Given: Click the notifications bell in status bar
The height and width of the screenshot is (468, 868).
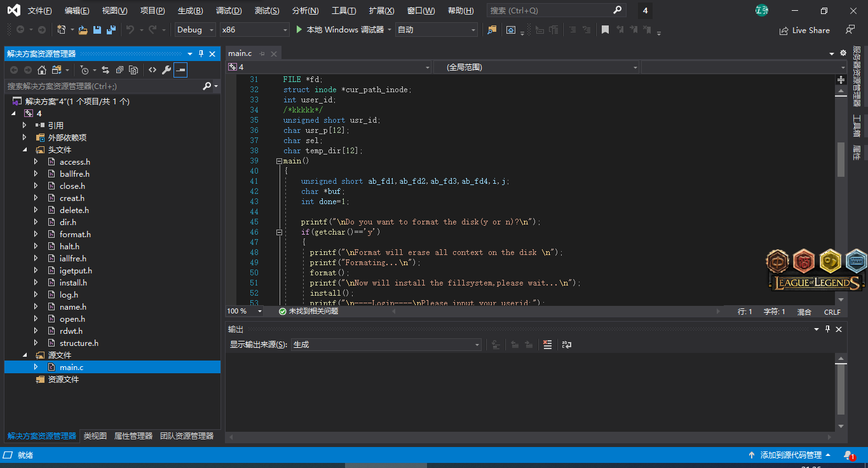Looking at the screenshot, I should pyautogui.click(x=848, y=455).
